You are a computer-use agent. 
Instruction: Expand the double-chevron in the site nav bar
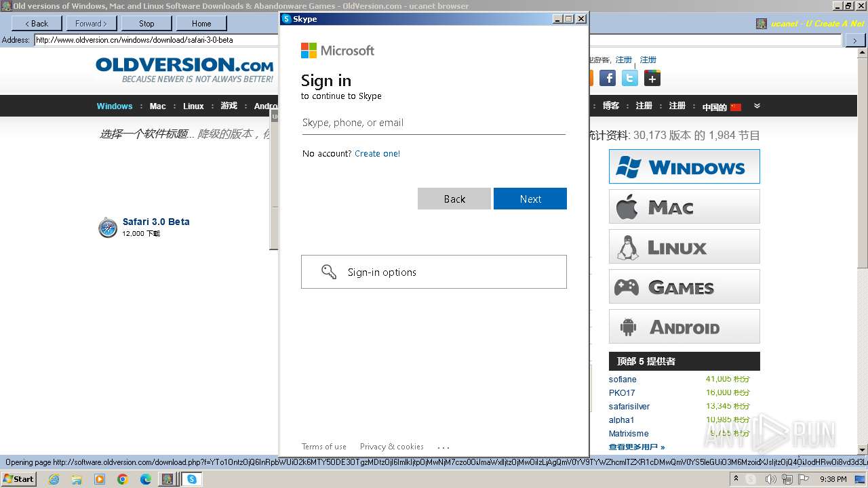tap(757, 106)
